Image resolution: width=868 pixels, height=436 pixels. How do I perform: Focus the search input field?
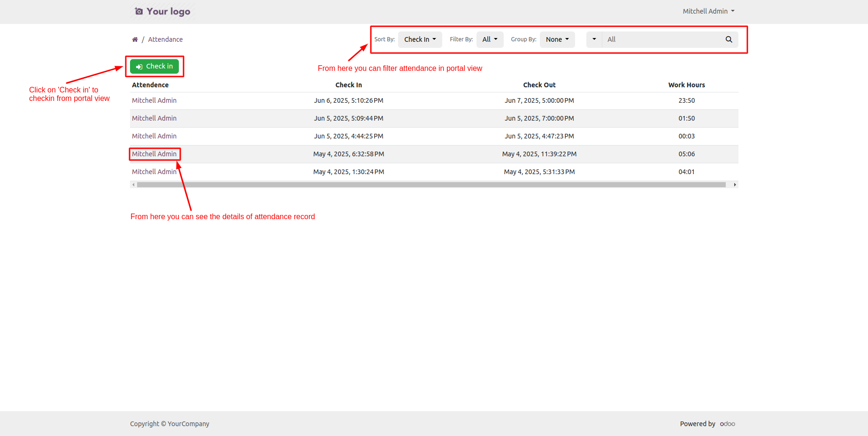pos(662,39)
